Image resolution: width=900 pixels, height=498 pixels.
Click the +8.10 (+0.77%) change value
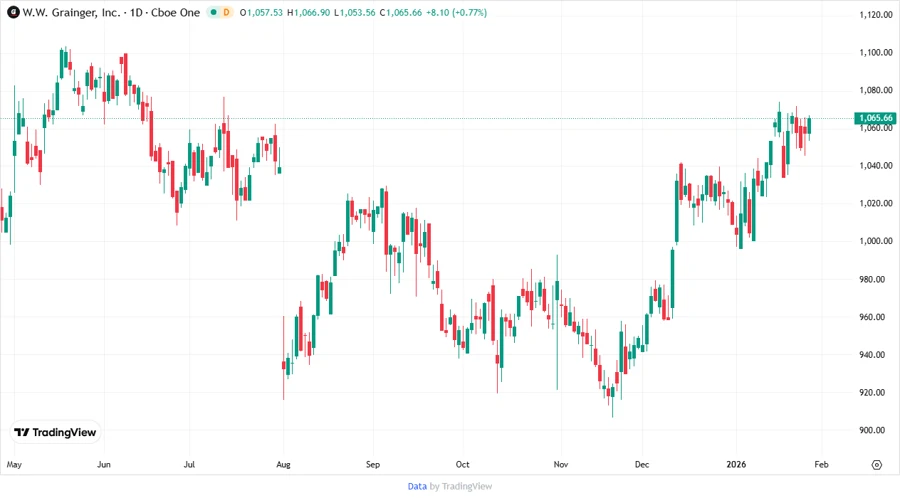[456, 12]
